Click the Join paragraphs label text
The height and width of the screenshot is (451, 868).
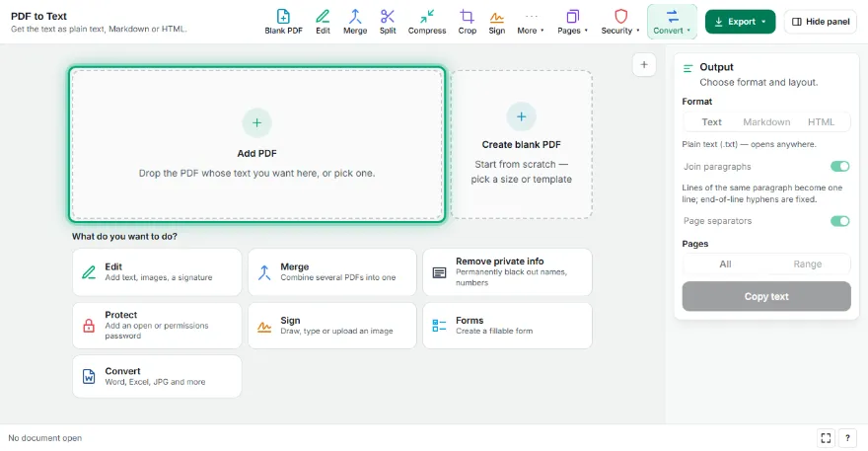coord(717,166)
